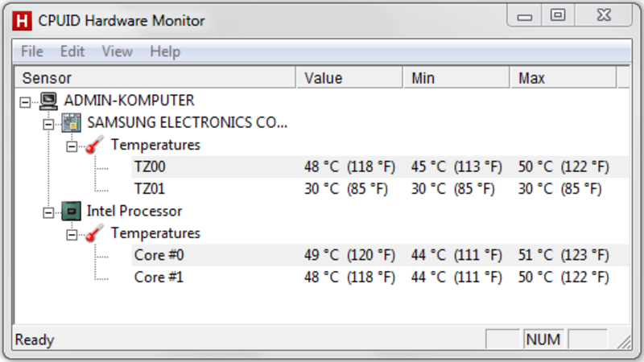Open the File menu
The image size is (644, 362).
tap(32, 51)
